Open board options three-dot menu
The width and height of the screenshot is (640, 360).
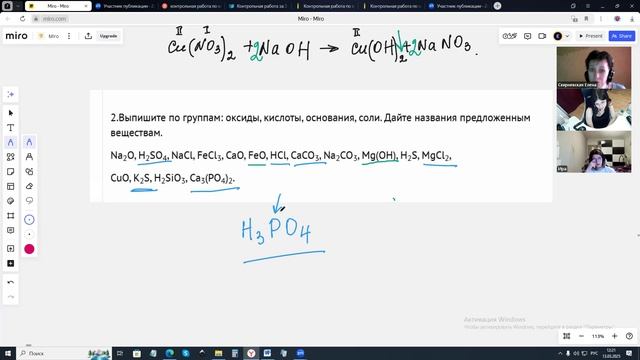click(69, 36)
